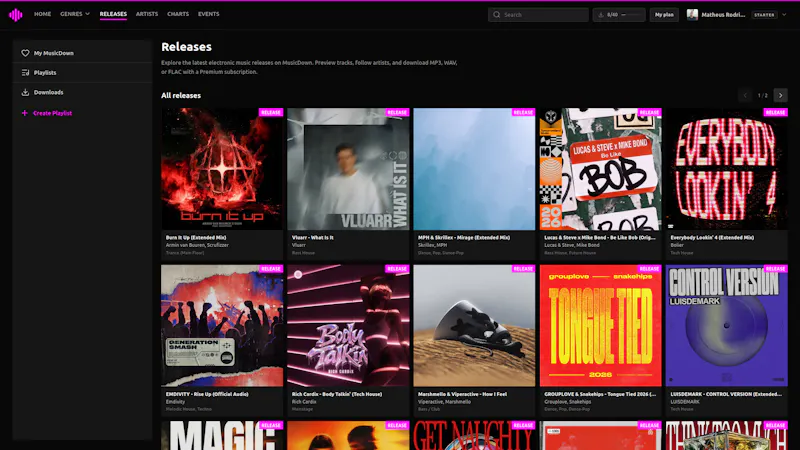Open the Be Like Bob cover art

coord(601,169)
